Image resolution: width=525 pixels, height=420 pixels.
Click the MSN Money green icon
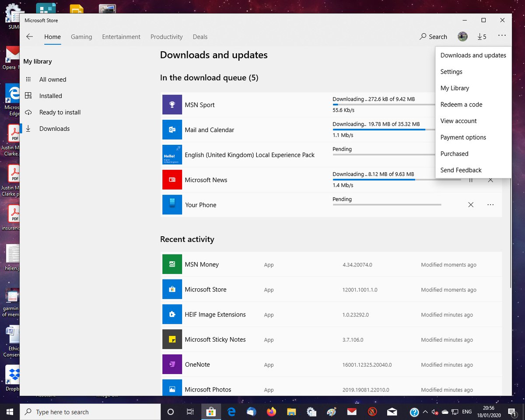coord(172,264)
